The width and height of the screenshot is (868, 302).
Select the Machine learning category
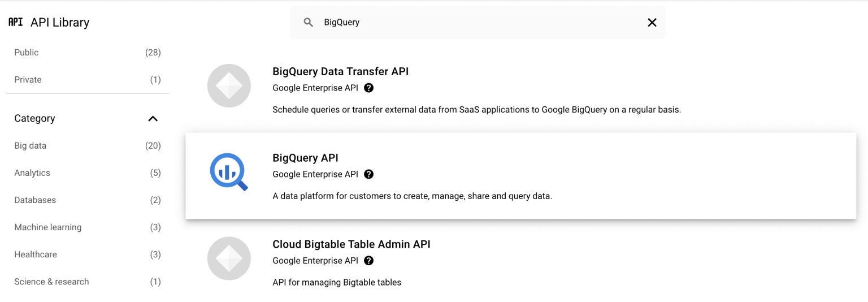48,227
